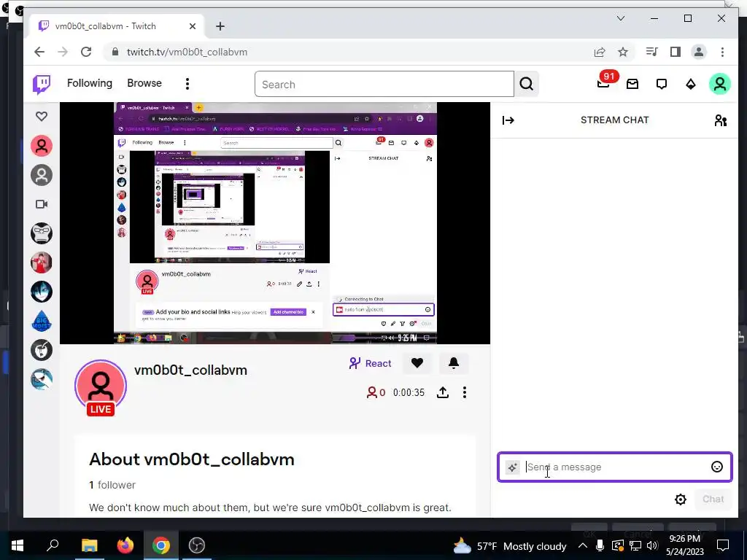This screenshot has height=560, width=747.
Task: Click the live stream video player
Action: (275, 223)
